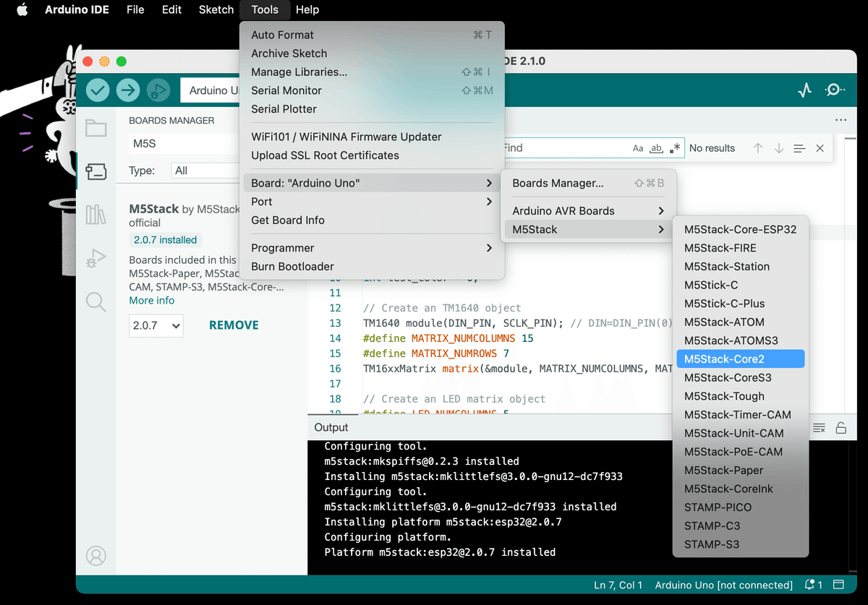This screenshot has height=605, width=868.
Task: Open the Apple menu
Action: point(22,10)
